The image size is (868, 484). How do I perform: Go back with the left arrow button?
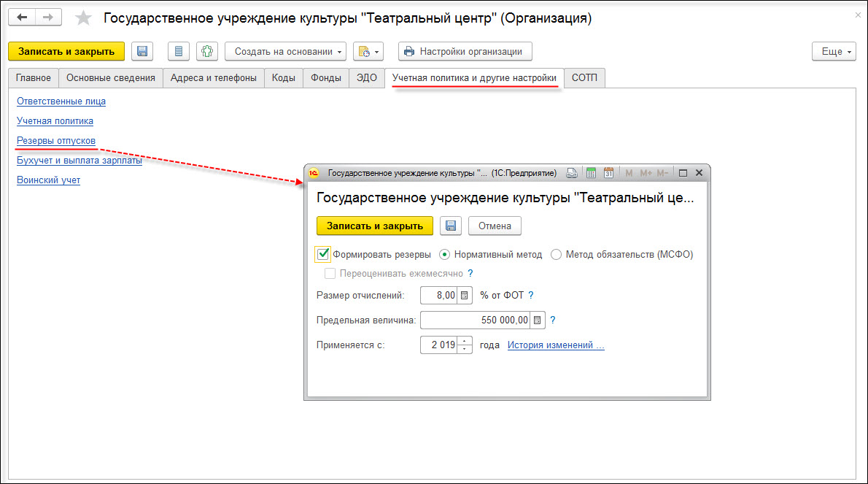(x=22, y=18)
